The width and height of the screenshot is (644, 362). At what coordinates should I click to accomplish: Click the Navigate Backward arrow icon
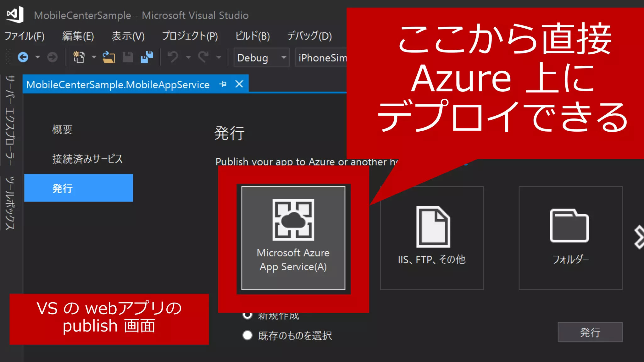tap(23, 57)
